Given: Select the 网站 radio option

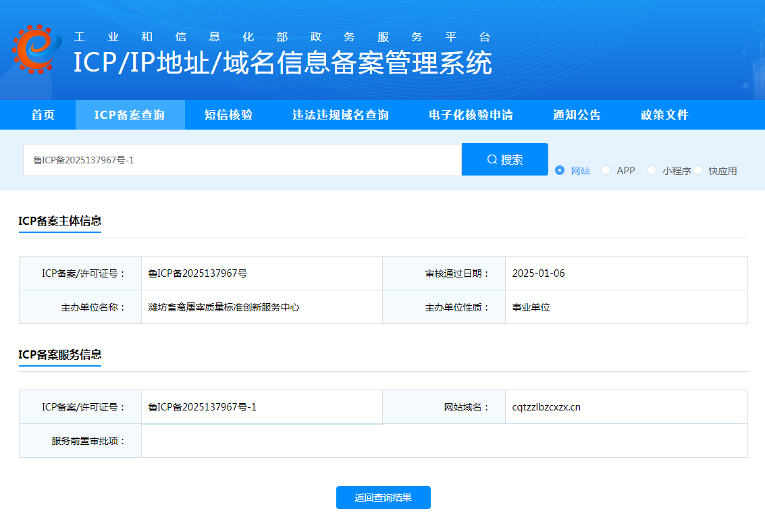Looking at the screenshot, I should click(560, 170).
